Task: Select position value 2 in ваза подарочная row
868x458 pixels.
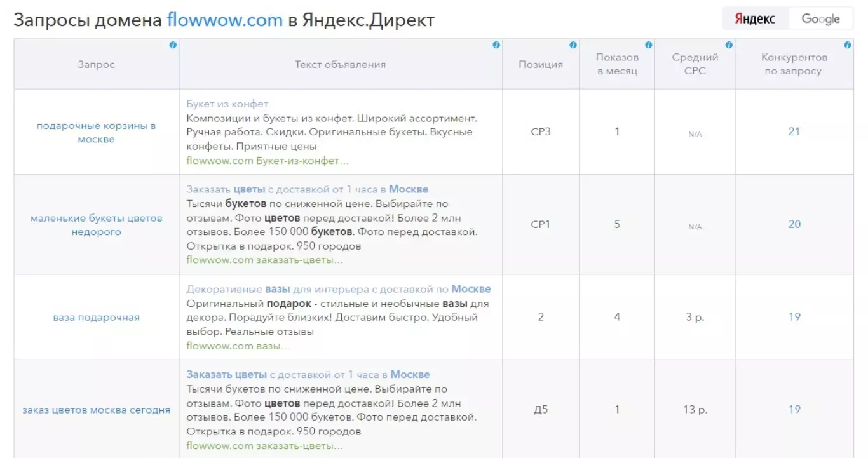Action: click(541, 316)
